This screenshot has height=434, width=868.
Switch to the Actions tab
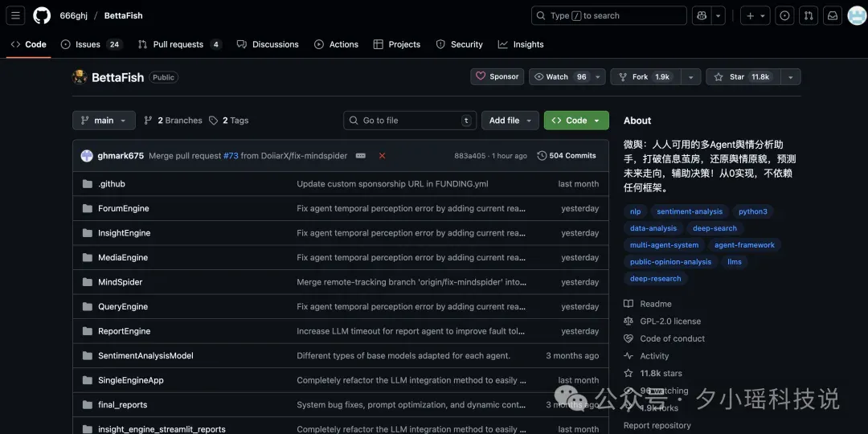click(337, 44)
